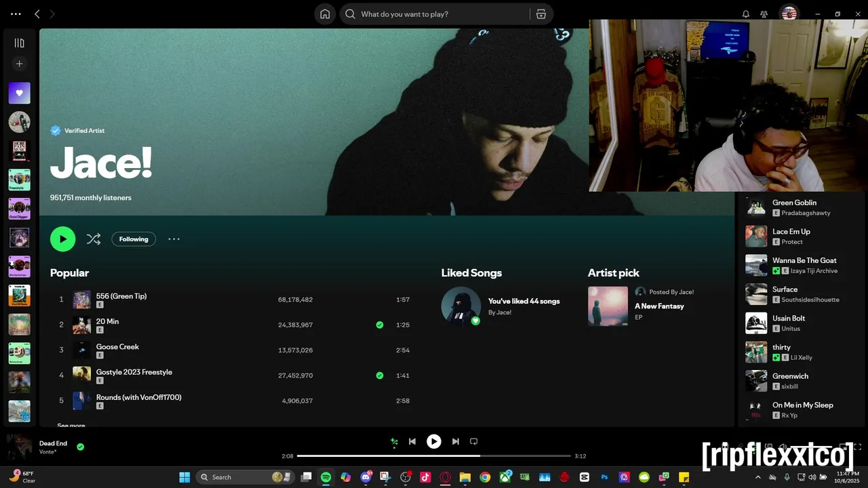868x488 pixels.
Task: Open the clock and date flyout
Action: click(x=848, y=477)
